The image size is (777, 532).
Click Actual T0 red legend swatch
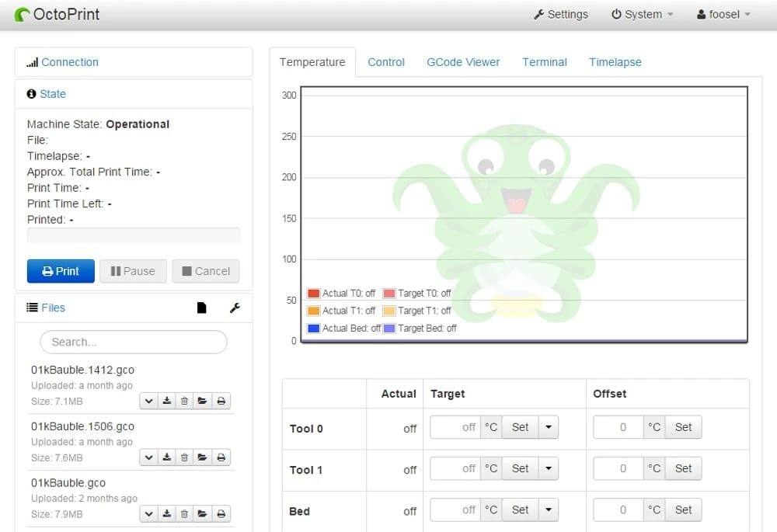[314, 294]
